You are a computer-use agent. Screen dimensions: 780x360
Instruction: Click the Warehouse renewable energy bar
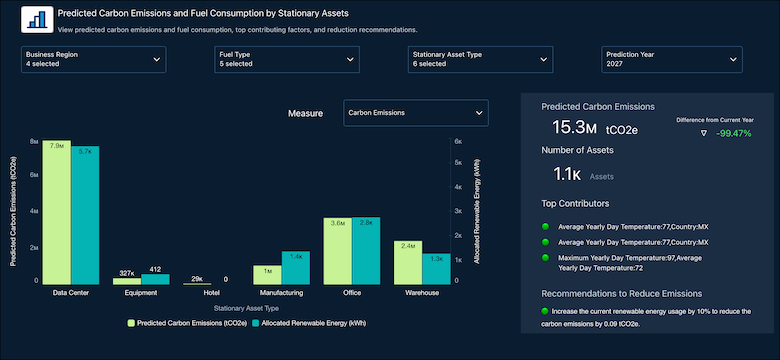coord(436,269)
